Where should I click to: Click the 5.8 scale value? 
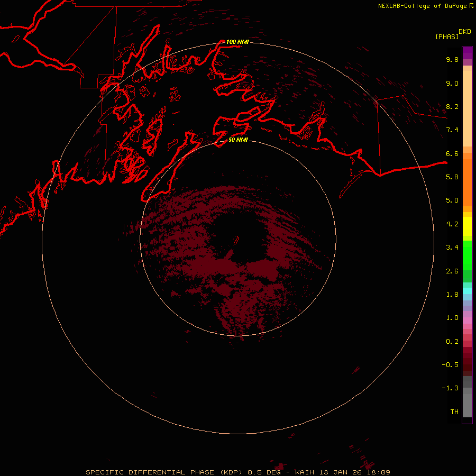pyautogui.click(x=452, y=177)
